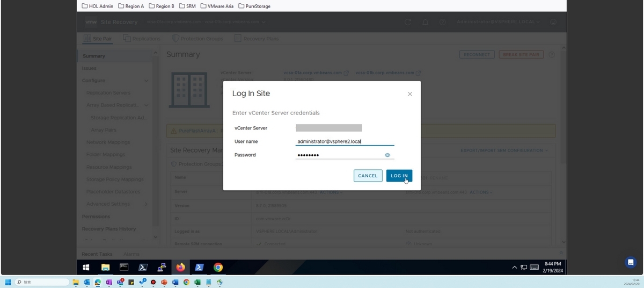Image resolution: width=644 pixels, height=288 pixels.
Task: Open OneNote on the outer taskbar
Action: [x=109, y=282]
